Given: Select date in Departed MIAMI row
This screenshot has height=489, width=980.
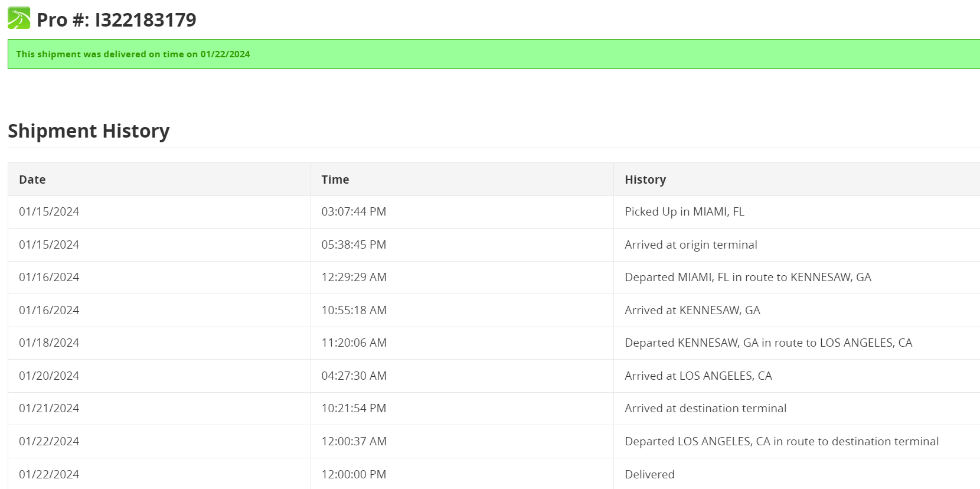Looking at the screenshot, I should [x=49, y=277].
